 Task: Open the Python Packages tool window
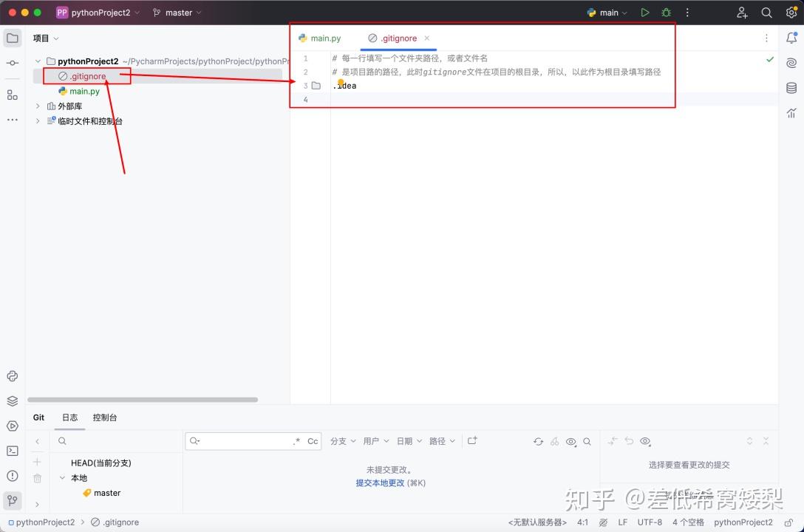coord(13,376)
